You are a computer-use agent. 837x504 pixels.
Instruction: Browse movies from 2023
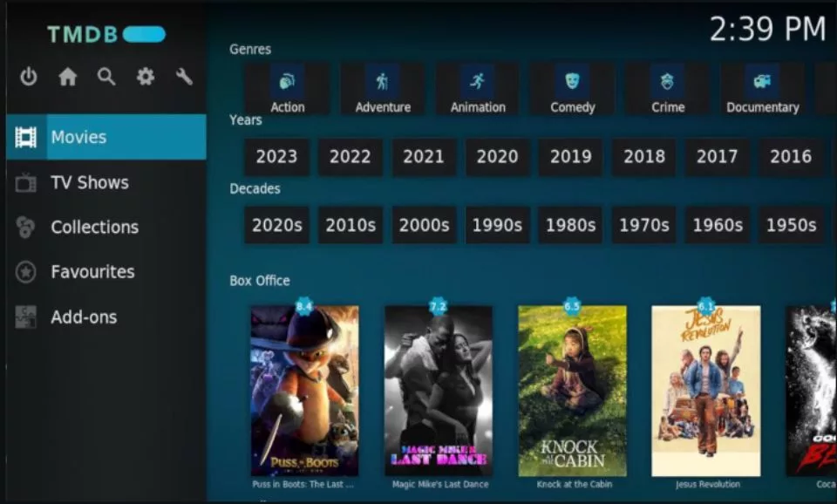pyautogui.click(x=276, y=156)
